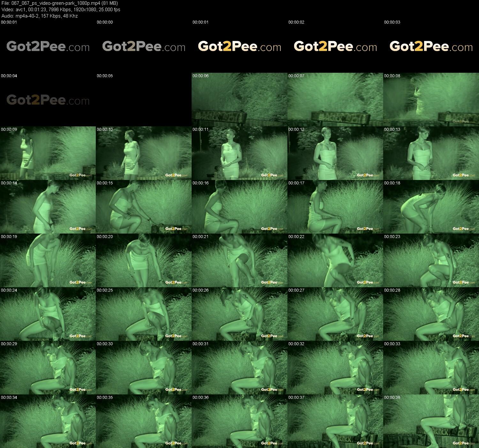Select the logo frame at 00:00:02
This screenshot has width=479, height=448.
click(x=335, y=46)
